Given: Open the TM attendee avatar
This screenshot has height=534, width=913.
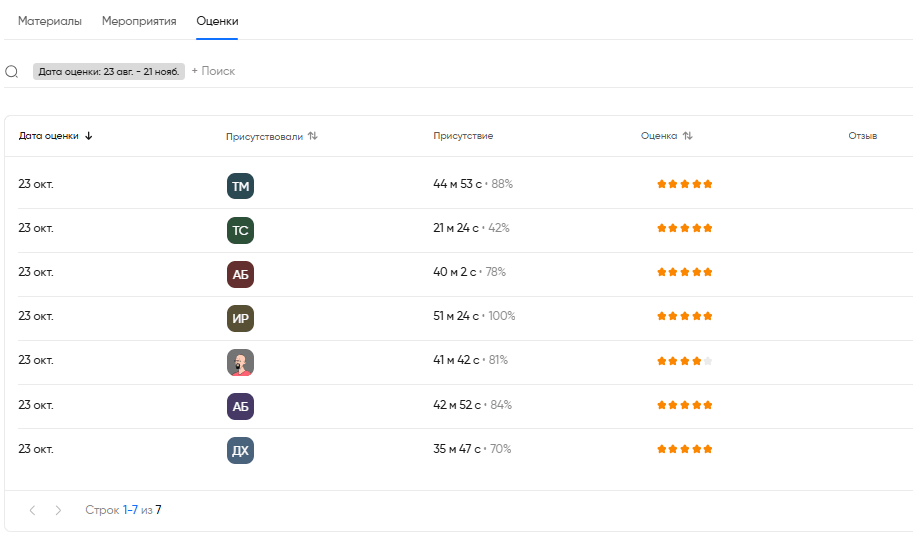Looking at the screenshot, I should tap(240, 186).
